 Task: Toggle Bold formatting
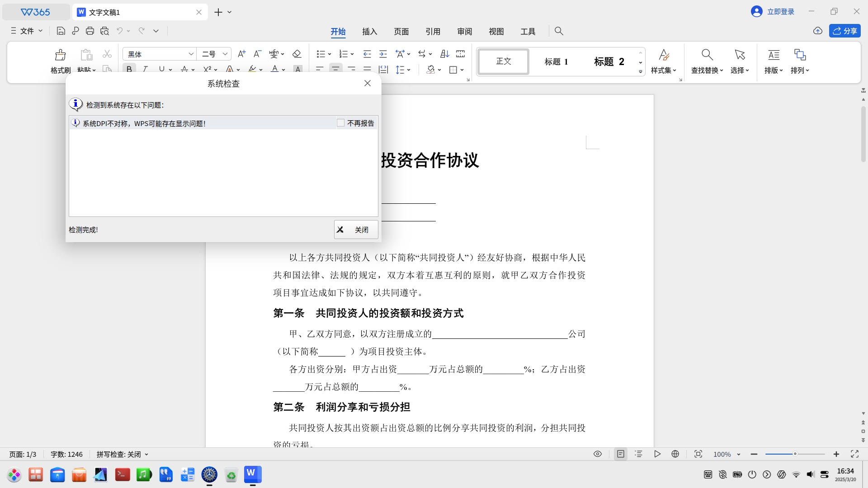tap(129, 69)
